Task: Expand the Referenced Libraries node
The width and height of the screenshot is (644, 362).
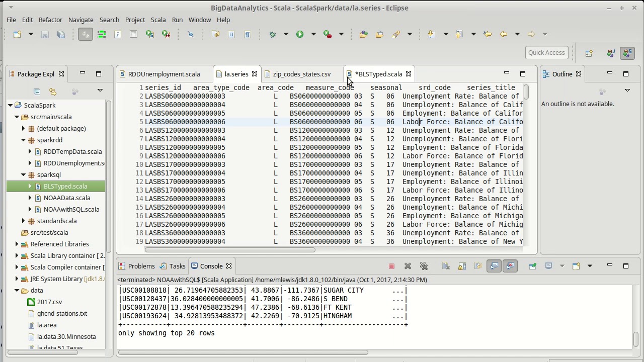Action: (x=17, y=244)
